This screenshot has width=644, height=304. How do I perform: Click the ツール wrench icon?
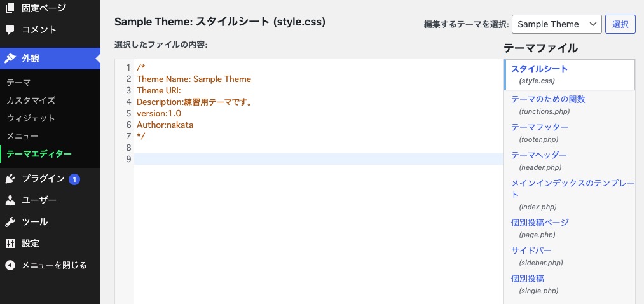(10, 222)
